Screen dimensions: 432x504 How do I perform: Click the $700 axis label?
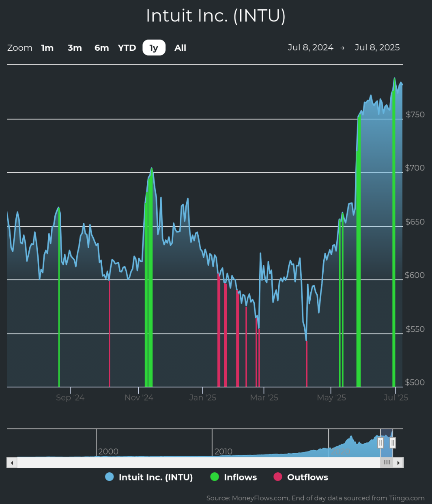415,168
